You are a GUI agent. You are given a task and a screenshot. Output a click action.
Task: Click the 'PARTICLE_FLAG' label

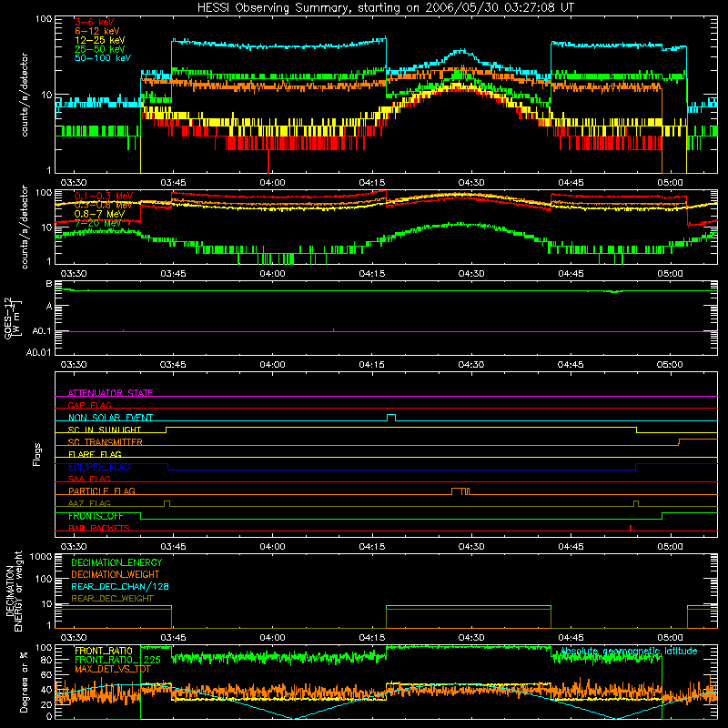click(102, 490)
